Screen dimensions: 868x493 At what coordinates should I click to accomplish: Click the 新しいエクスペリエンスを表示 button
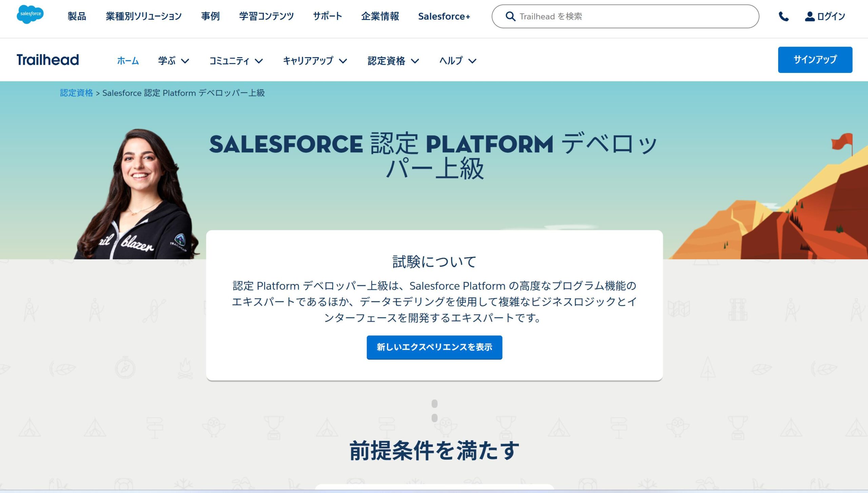[434, 347]
